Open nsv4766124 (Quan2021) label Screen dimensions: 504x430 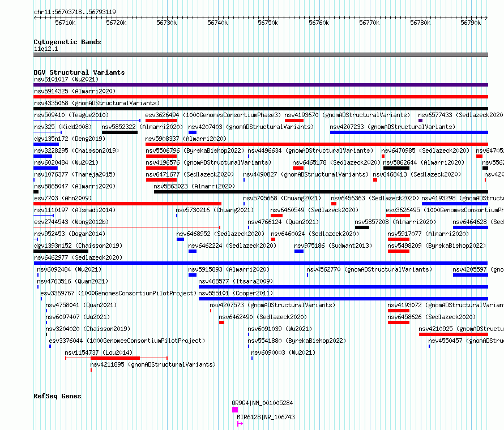tap(283, 222)
